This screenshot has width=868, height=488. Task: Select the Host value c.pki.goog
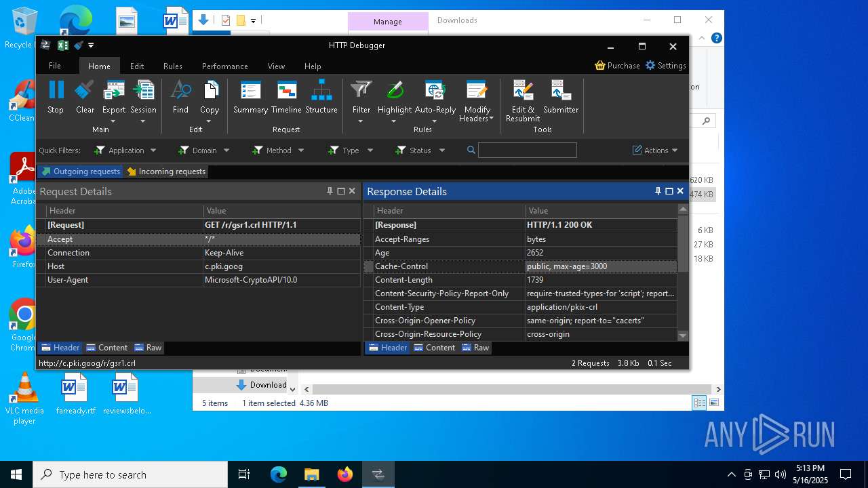coord(224,266)
